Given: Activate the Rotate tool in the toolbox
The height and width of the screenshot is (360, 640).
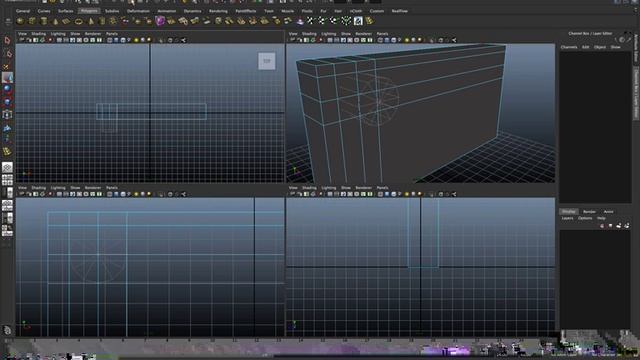Looking at the screenshot, I should pos(7,89).
